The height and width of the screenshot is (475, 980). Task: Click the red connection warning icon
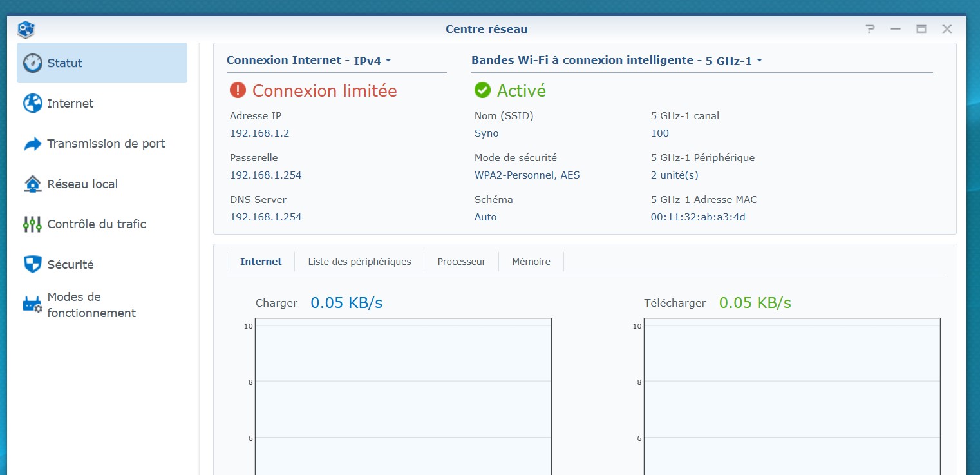pyautogui.click(x=238, y=90)
